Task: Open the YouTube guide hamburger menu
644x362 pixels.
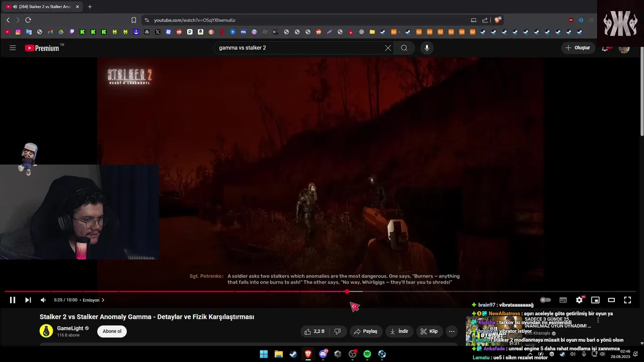Action: 13,48
